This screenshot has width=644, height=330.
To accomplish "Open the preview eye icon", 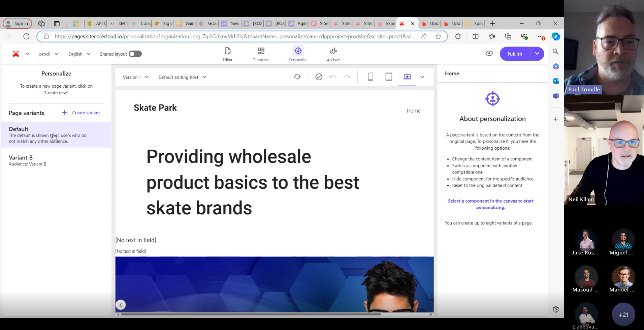I will pos(489,54).
